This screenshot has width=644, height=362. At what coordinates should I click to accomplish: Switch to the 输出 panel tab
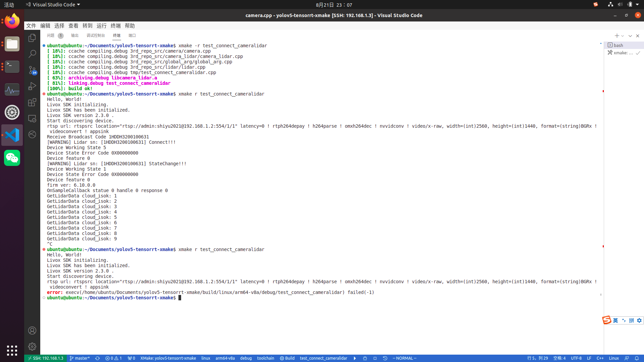pyautogui.click(x=74, y=36)
